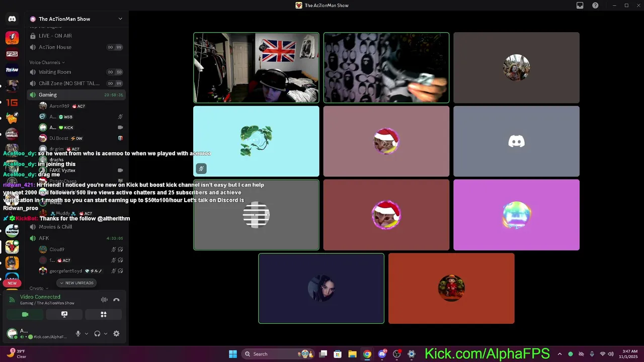The image size is (644, 362).
Task: Toggle noise suppression waveform icon
Action: tap(104, 300)
